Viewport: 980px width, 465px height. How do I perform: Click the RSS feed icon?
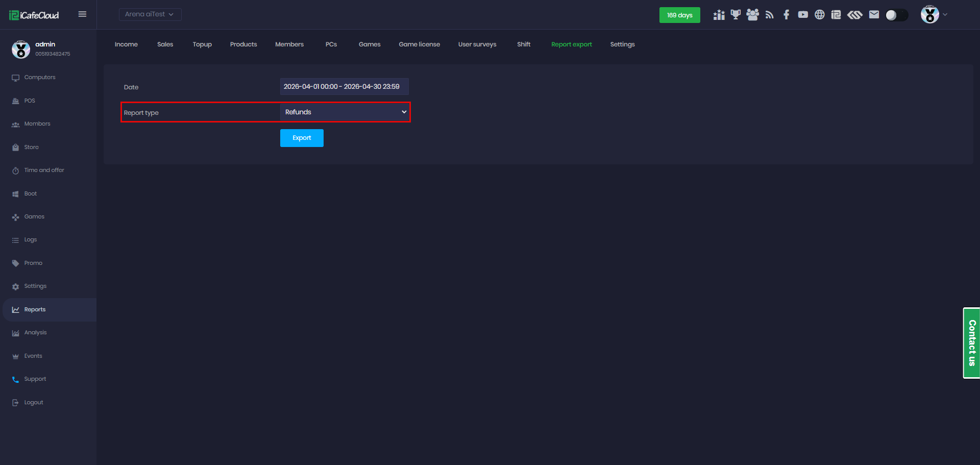[770, 15]
